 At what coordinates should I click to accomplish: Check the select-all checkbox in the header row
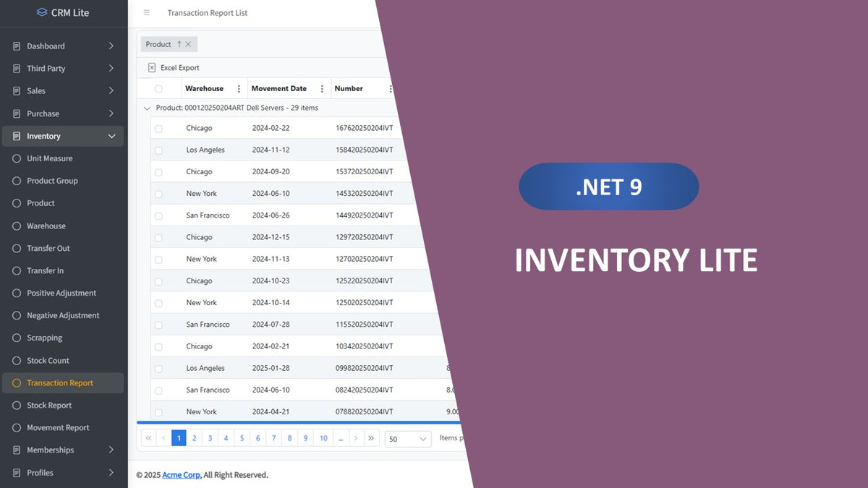pos(158,87)
